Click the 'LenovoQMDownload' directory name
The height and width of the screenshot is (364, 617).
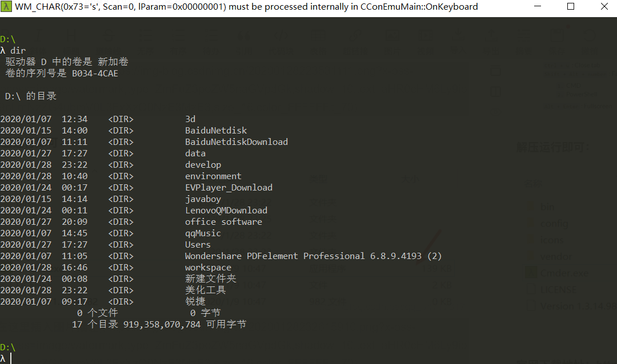pos(226,211)
